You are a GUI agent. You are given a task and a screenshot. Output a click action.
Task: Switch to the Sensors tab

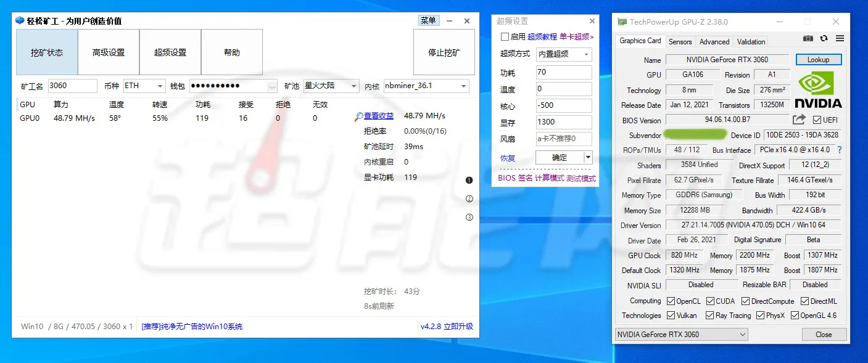click(680, 42)
